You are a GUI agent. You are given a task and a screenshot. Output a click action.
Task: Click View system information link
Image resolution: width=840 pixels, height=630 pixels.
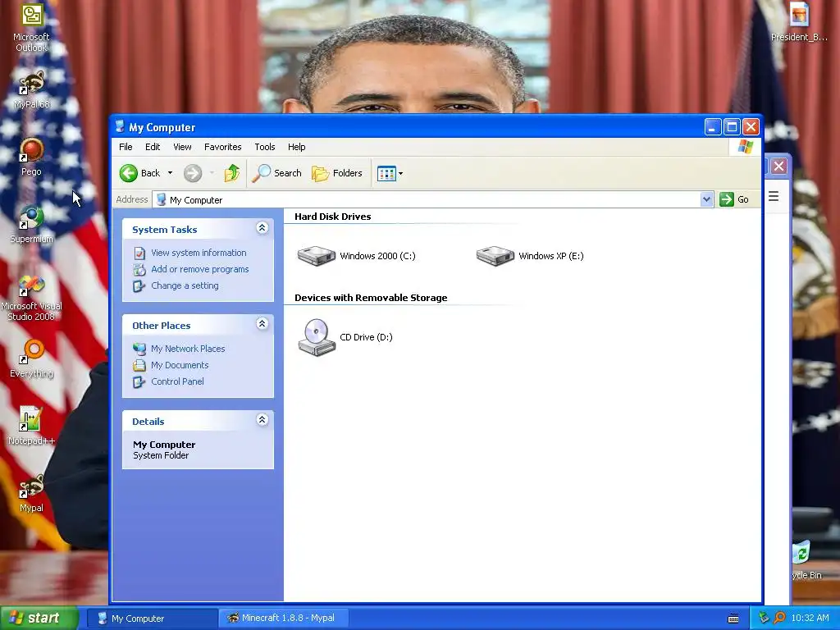pyautogui.click(x=199, y=253)
